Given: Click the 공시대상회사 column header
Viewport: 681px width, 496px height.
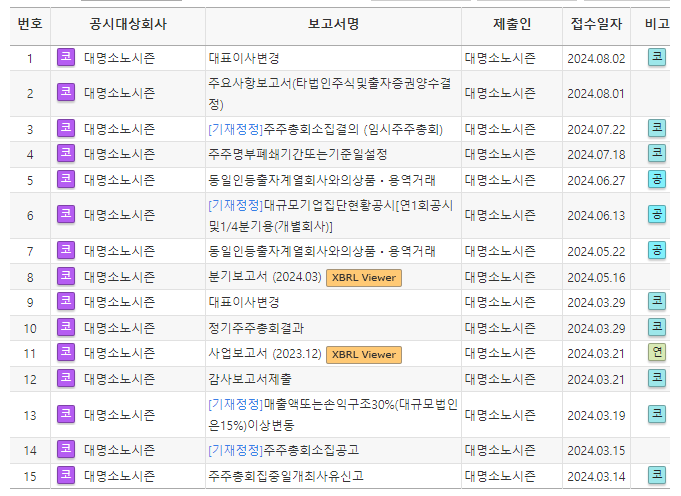Looking at the screenshot, I should tap(128, 23).
